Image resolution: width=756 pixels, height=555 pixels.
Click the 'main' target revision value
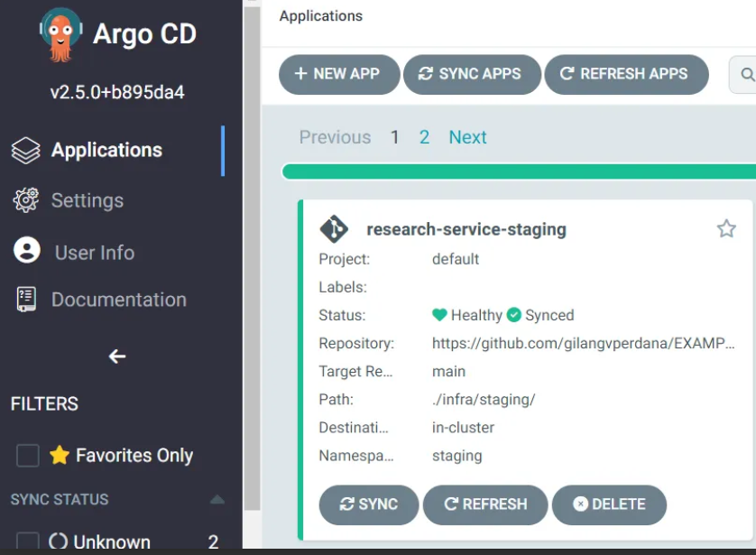pos(449,371)
